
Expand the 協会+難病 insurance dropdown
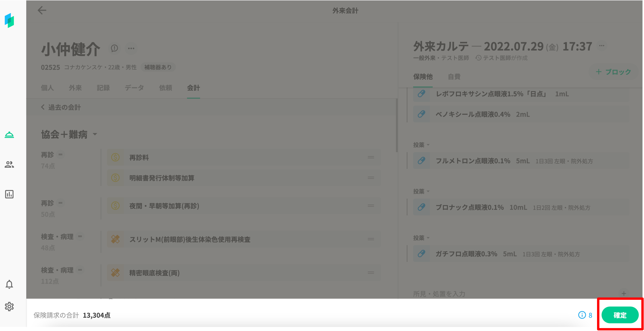pyautogui.click(x=95, y=134)
